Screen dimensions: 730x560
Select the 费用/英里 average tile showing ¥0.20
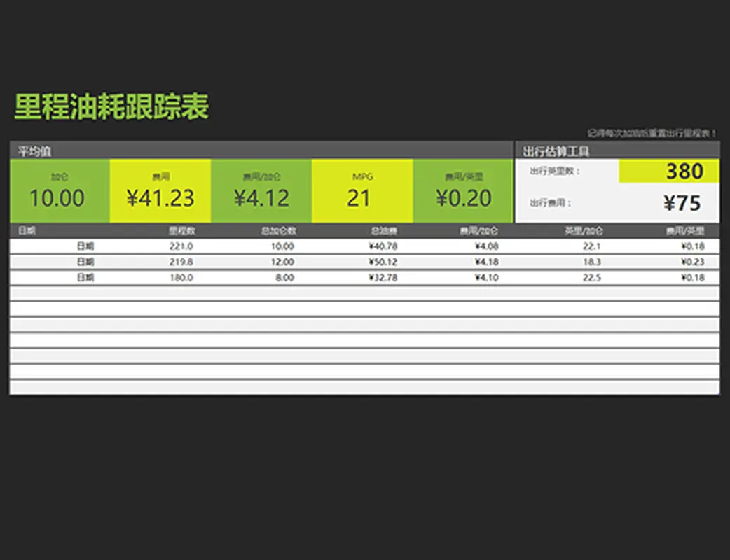click(x=463, y=191)
